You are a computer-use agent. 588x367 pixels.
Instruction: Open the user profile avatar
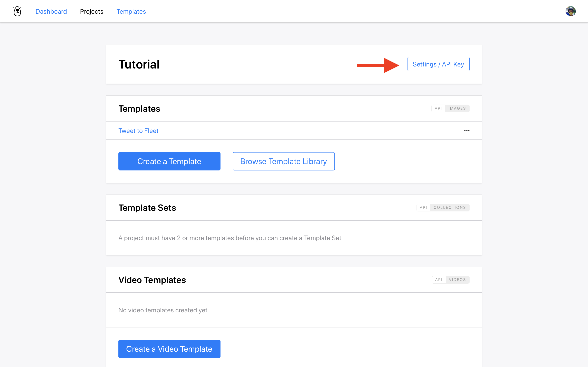(570, 11)
